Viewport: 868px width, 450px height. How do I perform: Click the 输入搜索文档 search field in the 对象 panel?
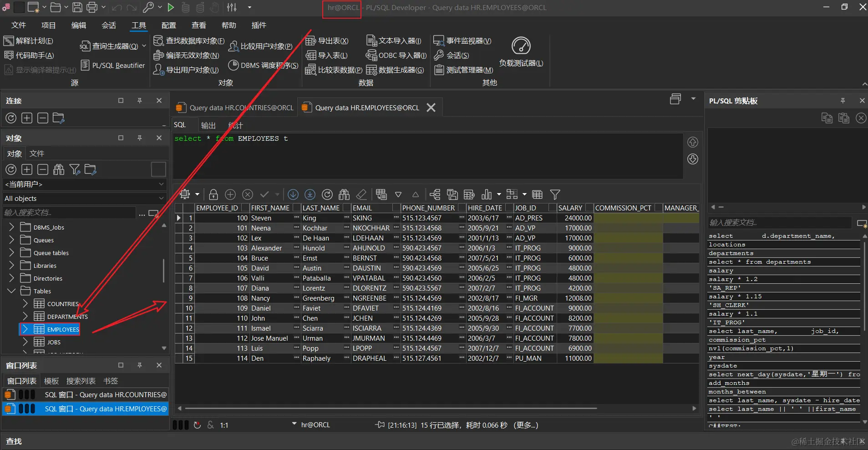(69, 213)
